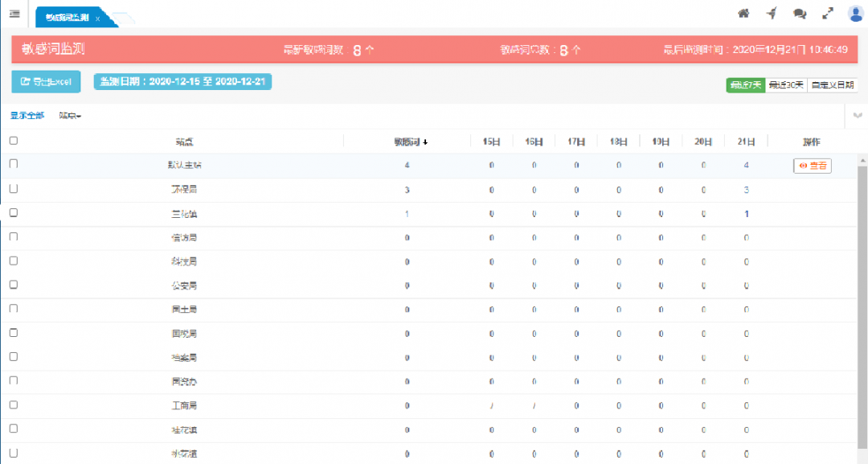This screenshot has width=868, height=464.
Task: Sort by 敏感词 column arrow
Action: pos(425,142)
